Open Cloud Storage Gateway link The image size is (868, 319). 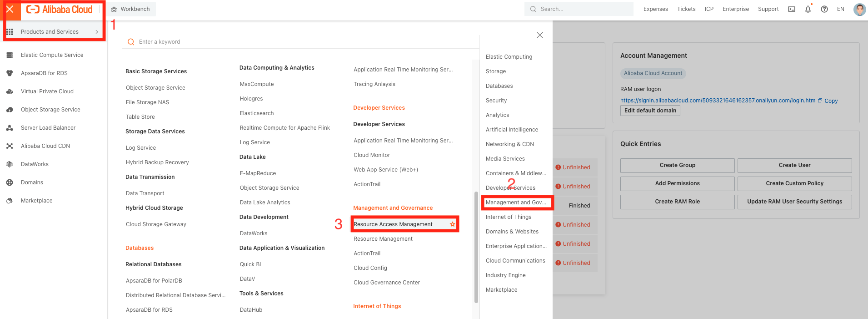pos(156,224)
